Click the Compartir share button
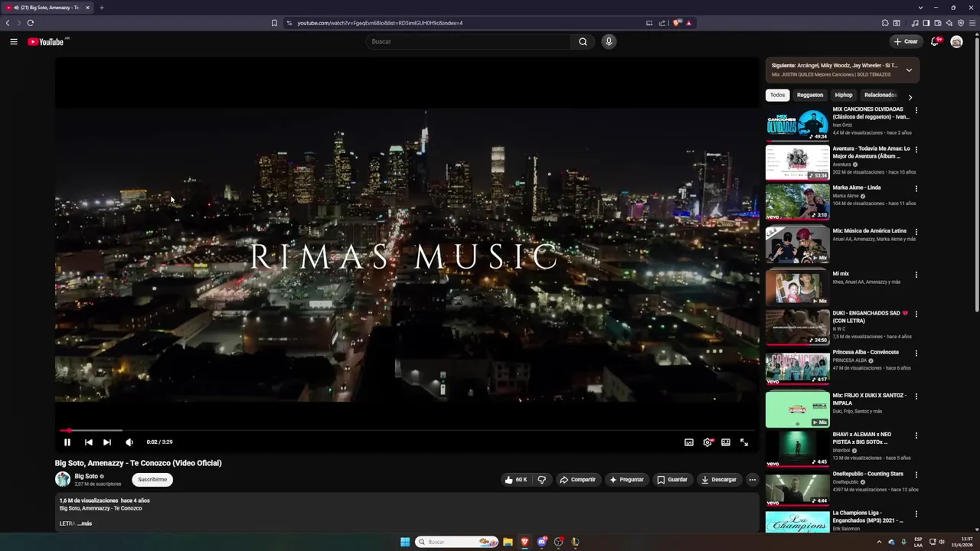This screenshot has width=980, height=551. pyautogui.click(x=578, y=480)
